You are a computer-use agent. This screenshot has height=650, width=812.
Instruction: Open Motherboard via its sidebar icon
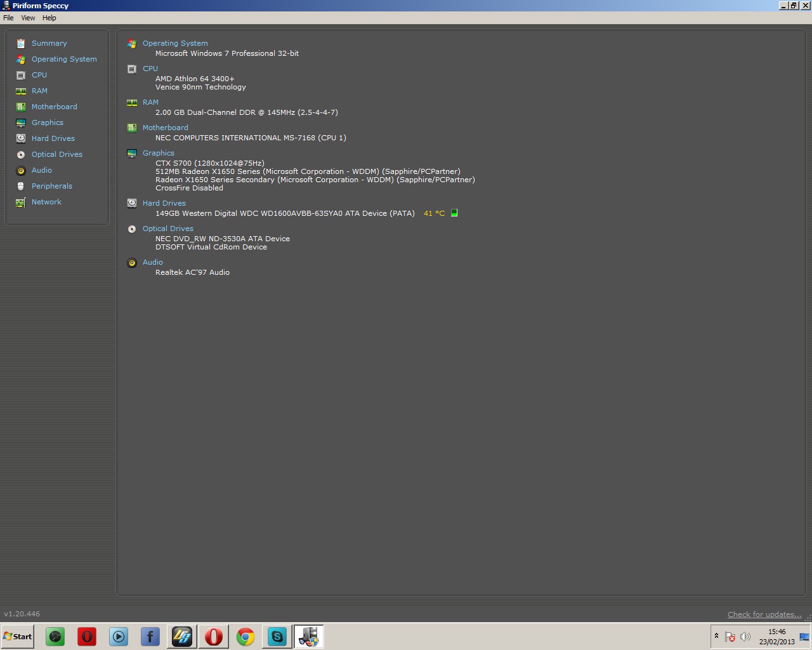tap(21, 107)
